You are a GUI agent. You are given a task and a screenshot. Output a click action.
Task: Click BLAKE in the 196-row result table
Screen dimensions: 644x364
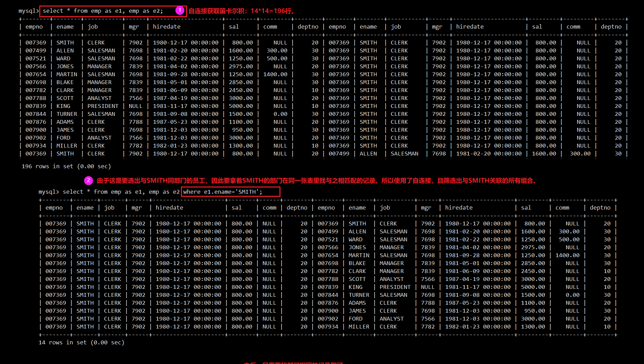tap(65, 82)
